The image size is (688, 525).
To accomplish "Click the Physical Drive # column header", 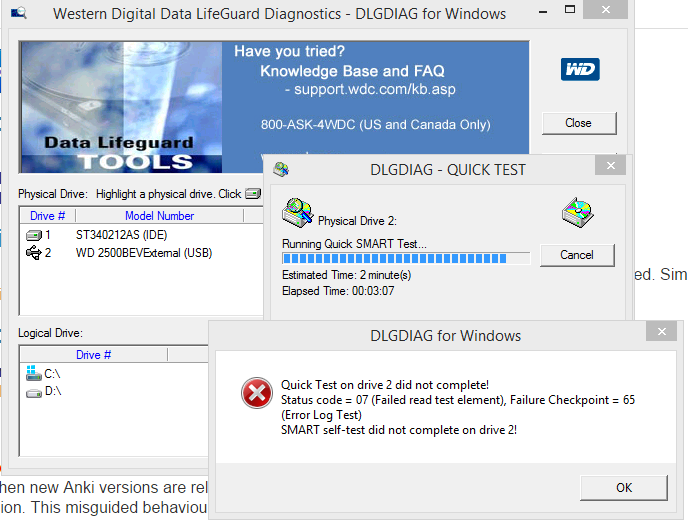I will (47, 216).
